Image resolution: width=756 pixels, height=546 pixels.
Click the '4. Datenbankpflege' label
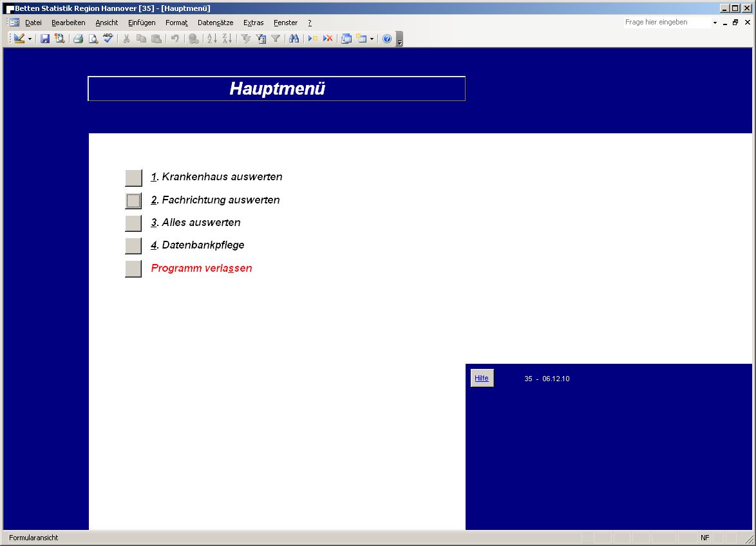click(197, 245)
